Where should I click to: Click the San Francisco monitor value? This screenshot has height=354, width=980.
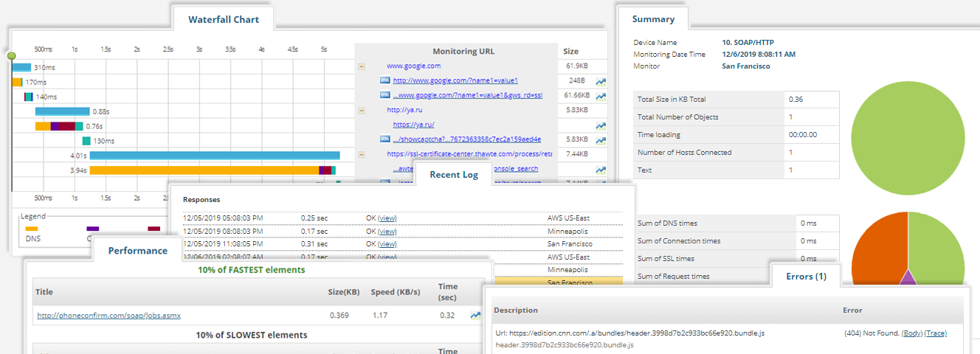[746, 66]
